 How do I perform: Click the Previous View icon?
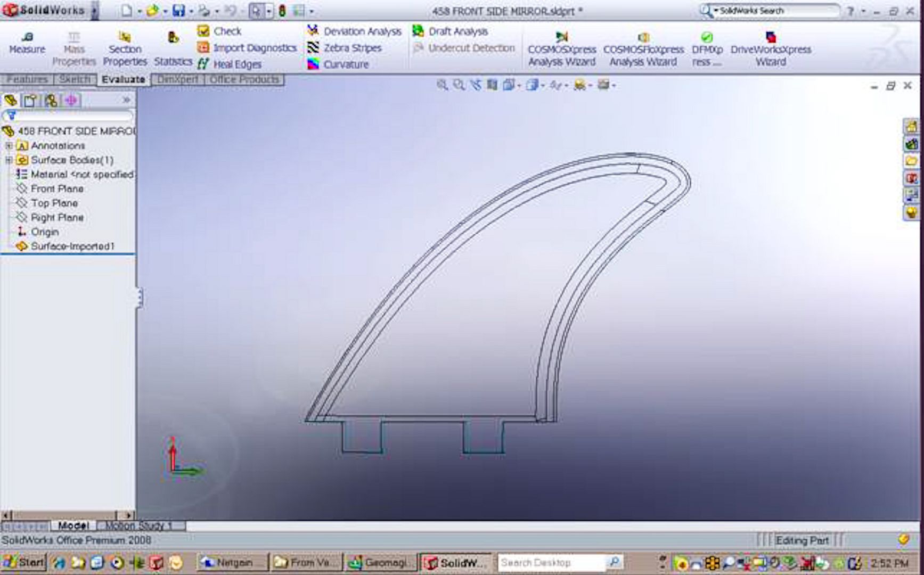[x=476, y=85]
